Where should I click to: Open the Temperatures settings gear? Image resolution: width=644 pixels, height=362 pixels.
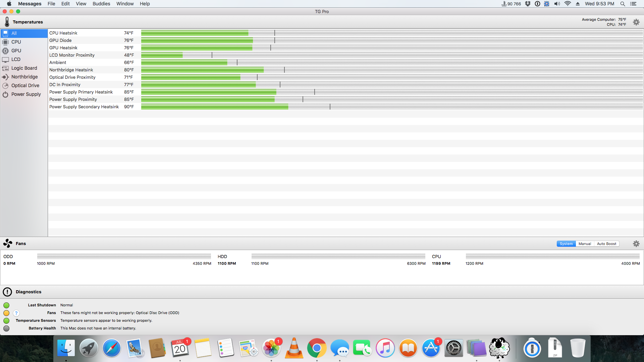tap(636, 22)
